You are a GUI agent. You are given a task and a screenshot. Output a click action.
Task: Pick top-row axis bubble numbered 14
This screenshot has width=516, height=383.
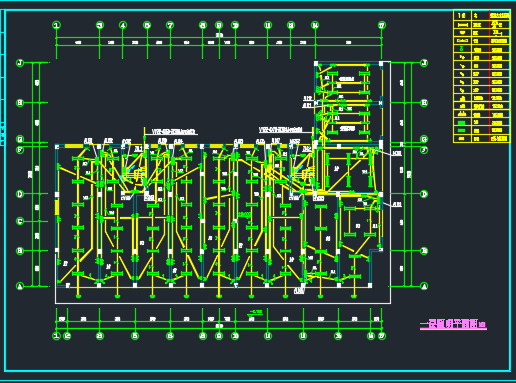tap(315, 25)
